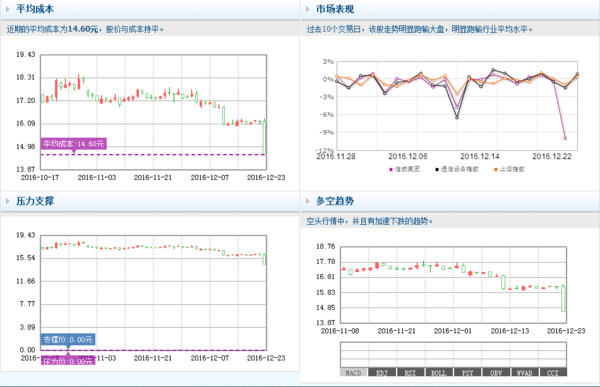Switch to the RSI indicator tab
The width and height of the screenshot is (600, 387).
coord(410,372)
